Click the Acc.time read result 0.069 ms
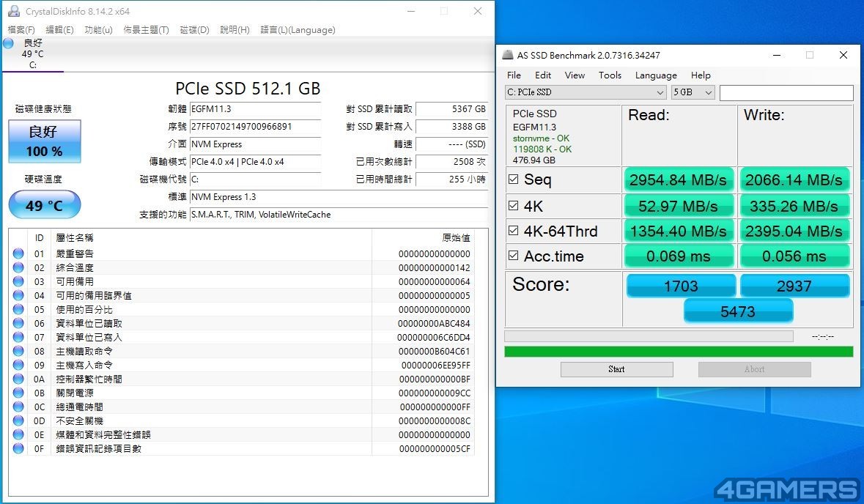 [x=679, y=256]
